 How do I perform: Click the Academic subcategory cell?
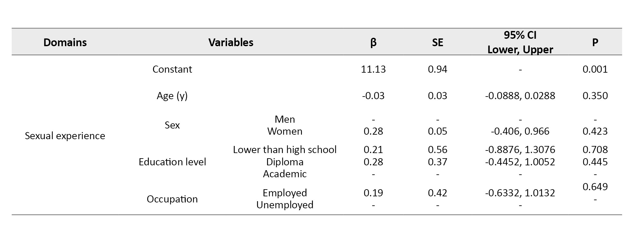[x=285, y=174]
